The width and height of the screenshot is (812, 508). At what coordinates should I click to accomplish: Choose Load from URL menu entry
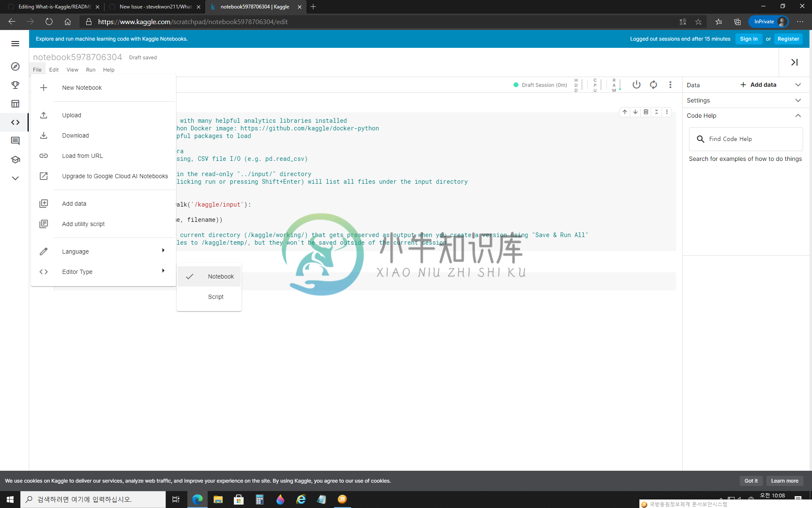tap(103, 156)
